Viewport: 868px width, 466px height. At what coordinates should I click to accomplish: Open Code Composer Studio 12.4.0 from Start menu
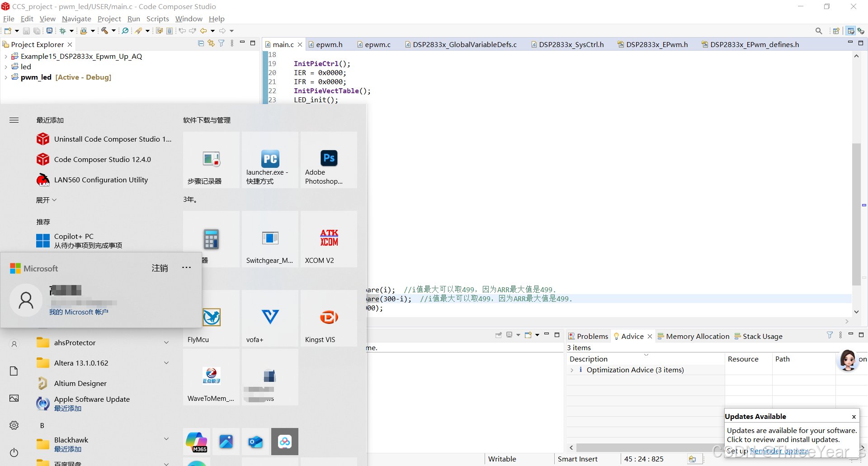click(x=103, y=159)
